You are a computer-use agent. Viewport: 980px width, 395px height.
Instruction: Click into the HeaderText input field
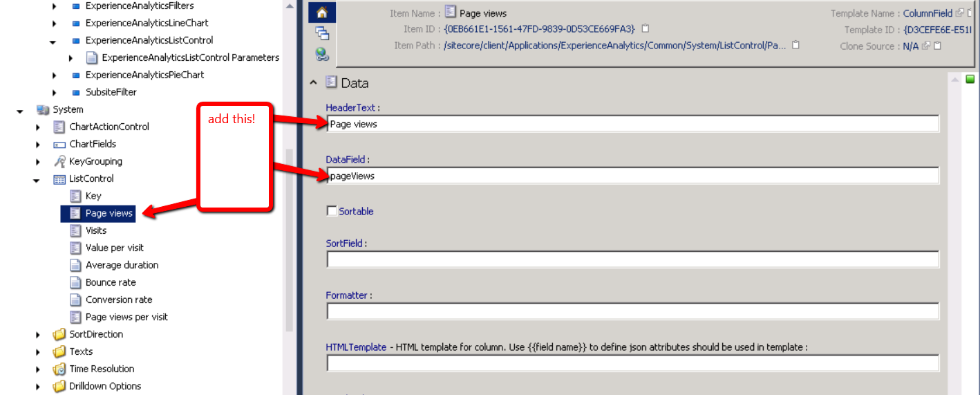click(632, 124)
